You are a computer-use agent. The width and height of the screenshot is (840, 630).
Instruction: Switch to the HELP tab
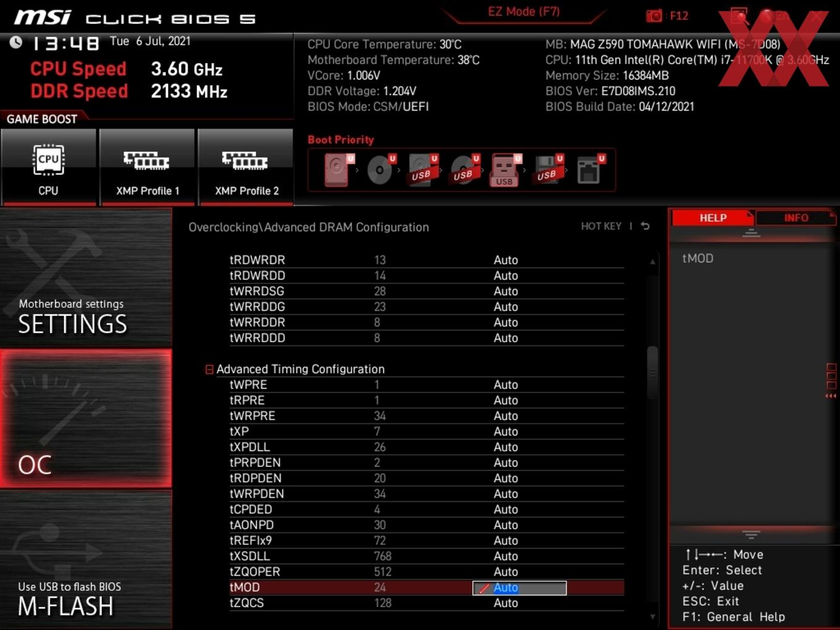(713, 218)
